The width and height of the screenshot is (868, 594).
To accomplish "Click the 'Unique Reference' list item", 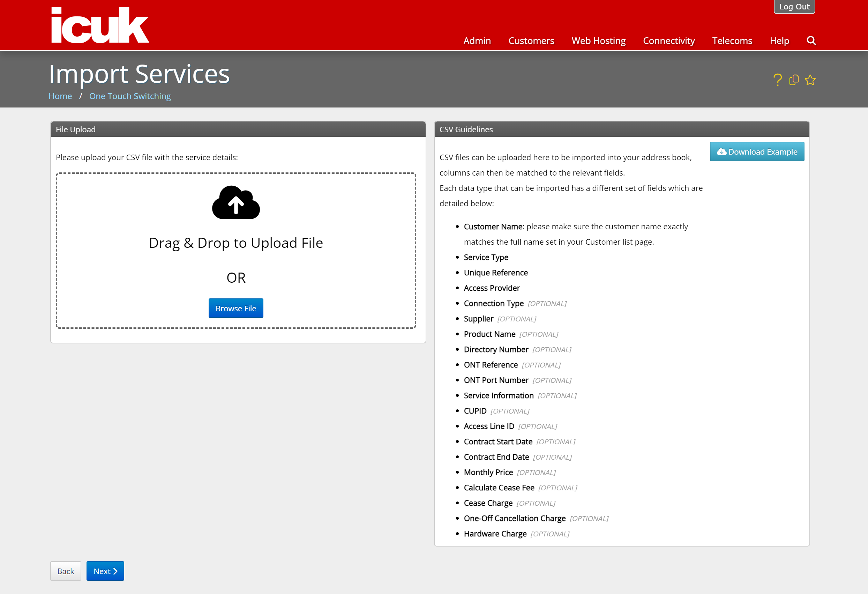I will [x=496, y=272].
